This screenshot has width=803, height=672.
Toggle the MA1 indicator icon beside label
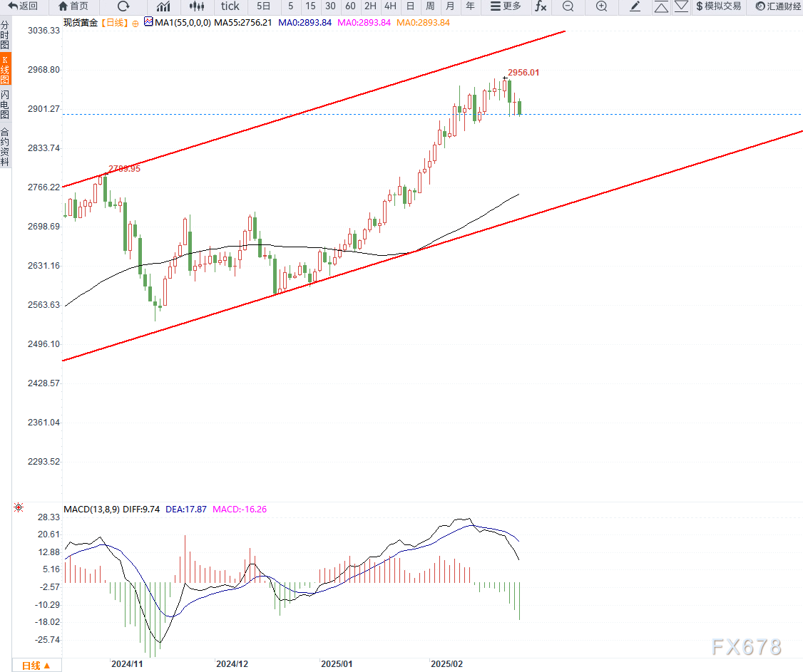(148, 22)
